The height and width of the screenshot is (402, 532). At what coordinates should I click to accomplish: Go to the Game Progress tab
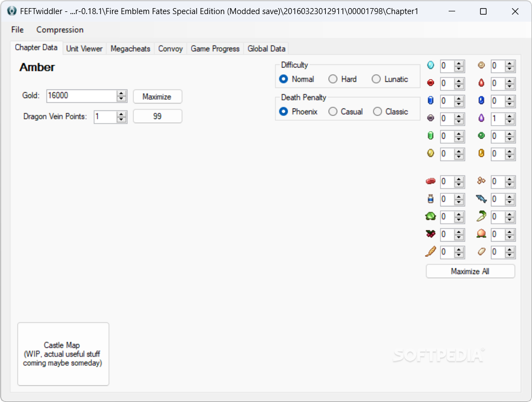click(215, 49)
